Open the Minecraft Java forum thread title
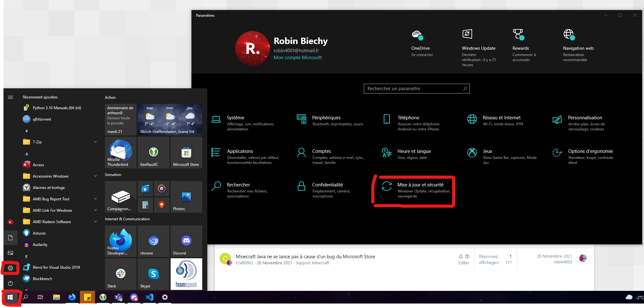The image size is (644, 307). [305, 257]
